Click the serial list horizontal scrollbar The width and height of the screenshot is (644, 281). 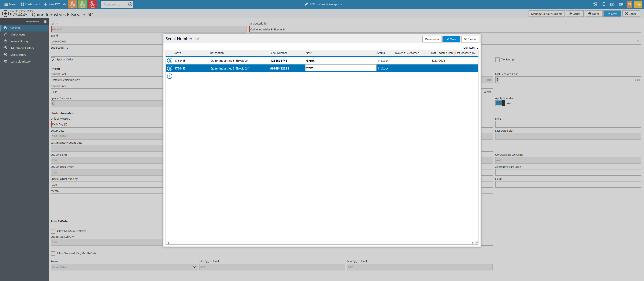click(320, 243)
